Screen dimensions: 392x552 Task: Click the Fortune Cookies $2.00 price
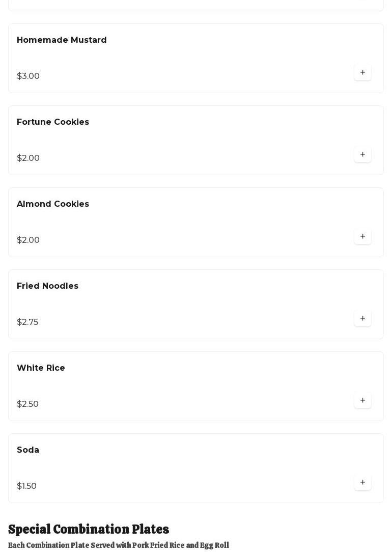coord(28,158)
